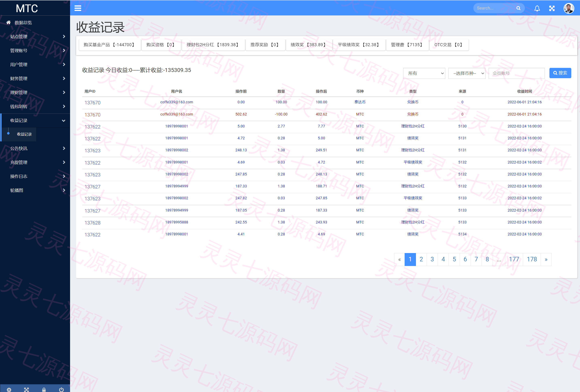Focus the 会员账号 input field
The width and height of the screenshot is (580, 392).
click(516, 73)
